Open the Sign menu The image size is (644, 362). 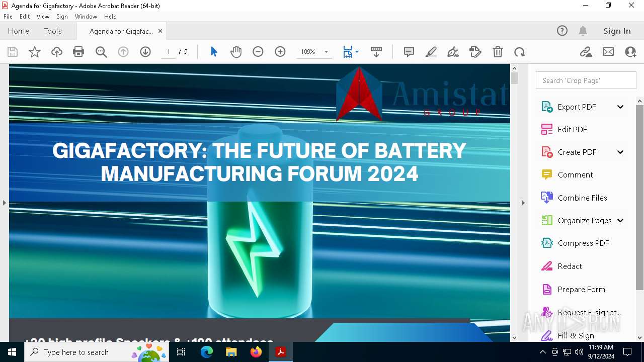[62, 17]
